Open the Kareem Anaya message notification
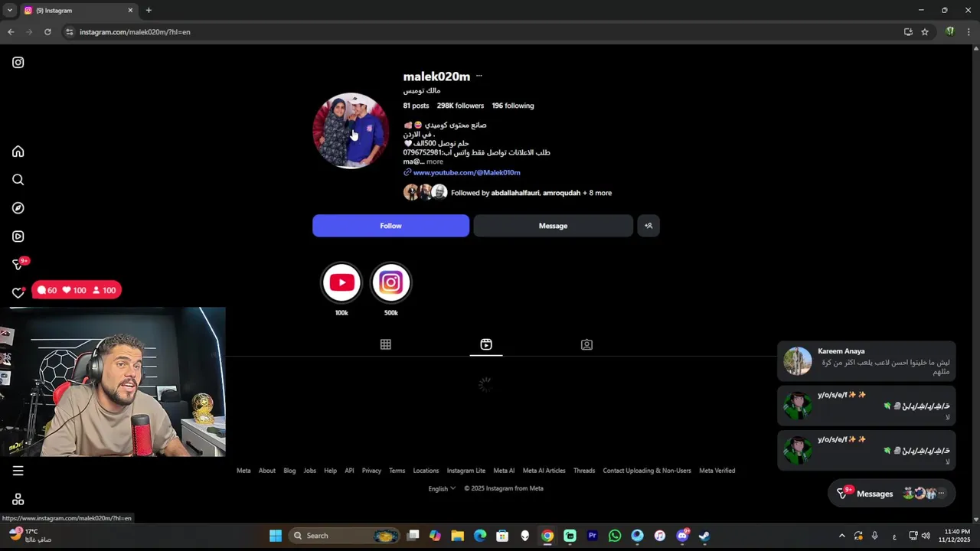 coord(867,361)
